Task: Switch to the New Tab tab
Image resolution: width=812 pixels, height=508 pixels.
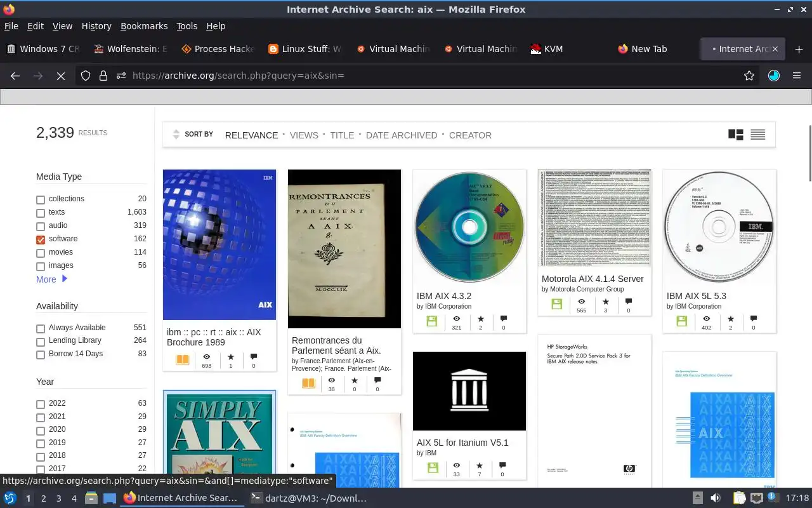Action: 656,49
